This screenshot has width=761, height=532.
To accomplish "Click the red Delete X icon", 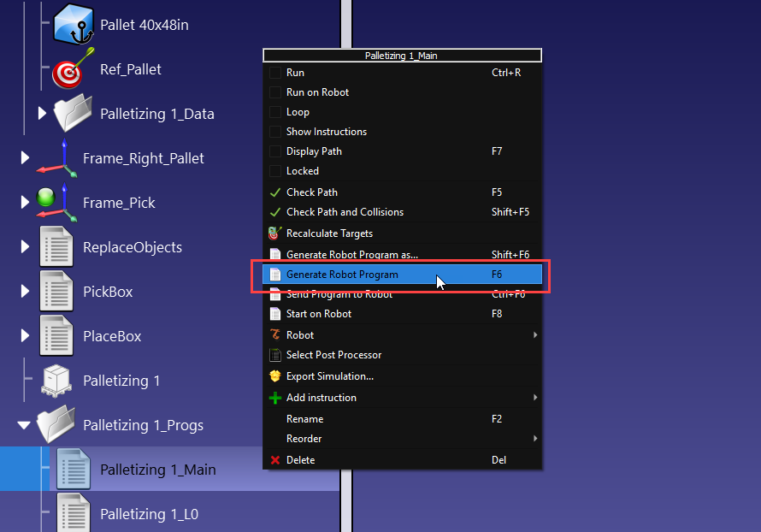I will [274, 460].
